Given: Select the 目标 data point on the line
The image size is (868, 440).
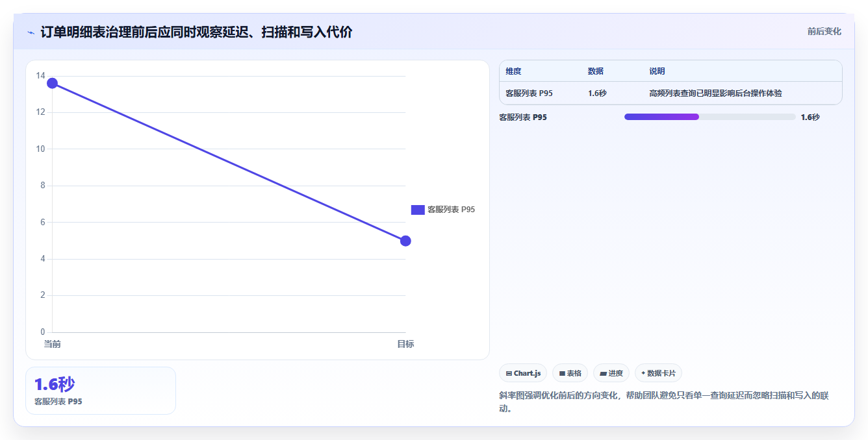Looking at the screenshot, I should point(405,241).
